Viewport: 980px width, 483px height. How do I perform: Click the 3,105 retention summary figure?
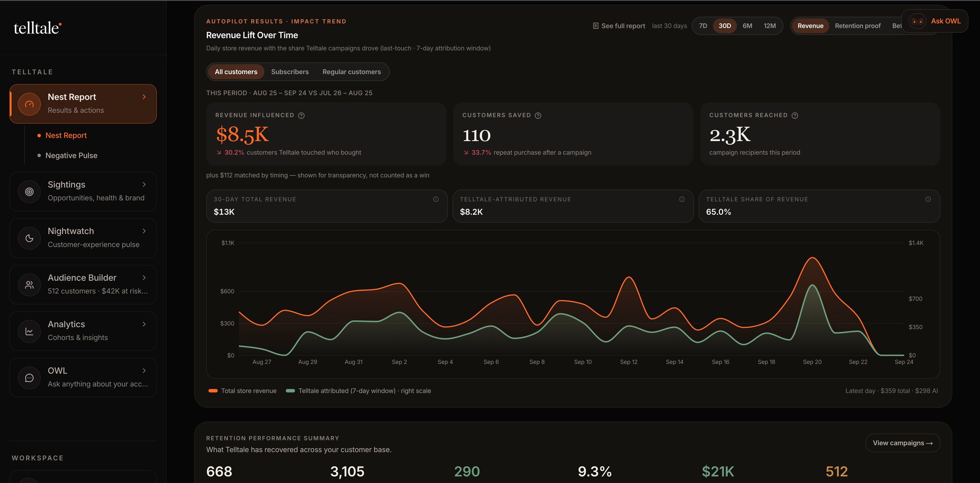(x=347, y=471)
